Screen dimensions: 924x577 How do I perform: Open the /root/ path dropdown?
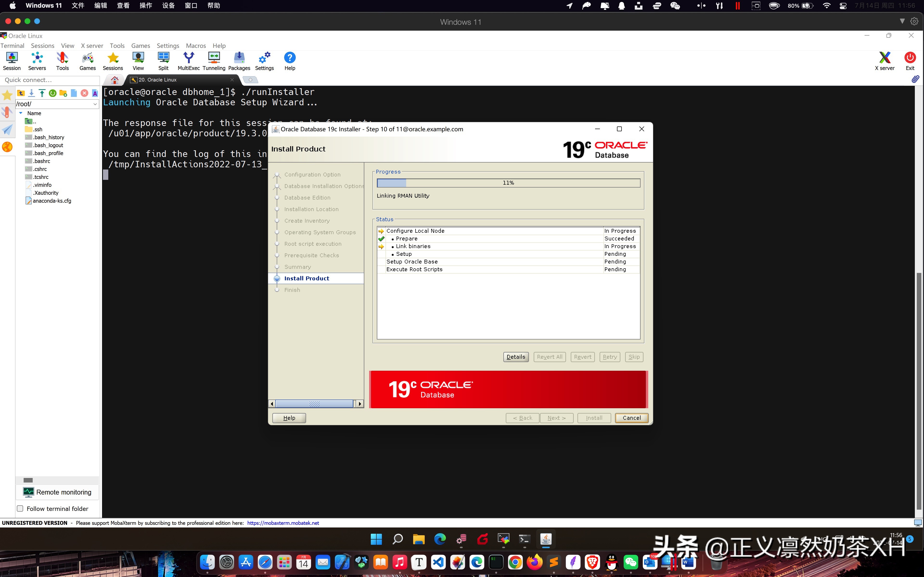tap(95, 104)
